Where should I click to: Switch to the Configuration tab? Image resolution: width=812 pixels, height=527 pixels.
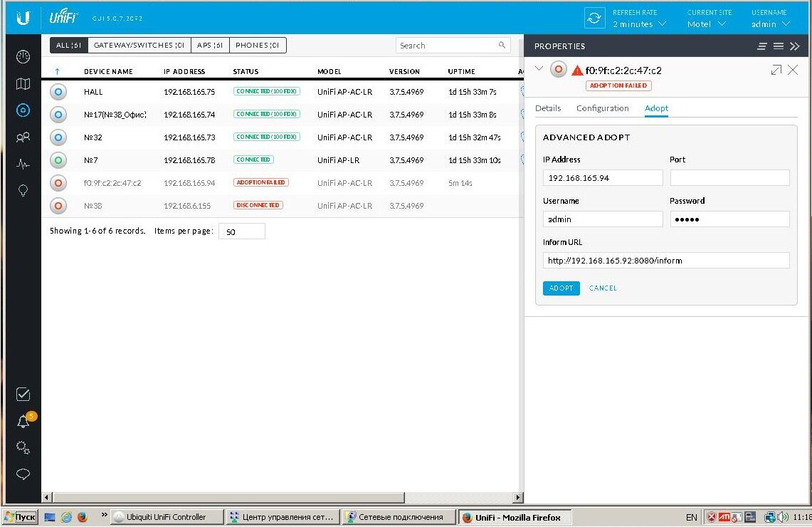pyautogui.click(x=602, y=108)
